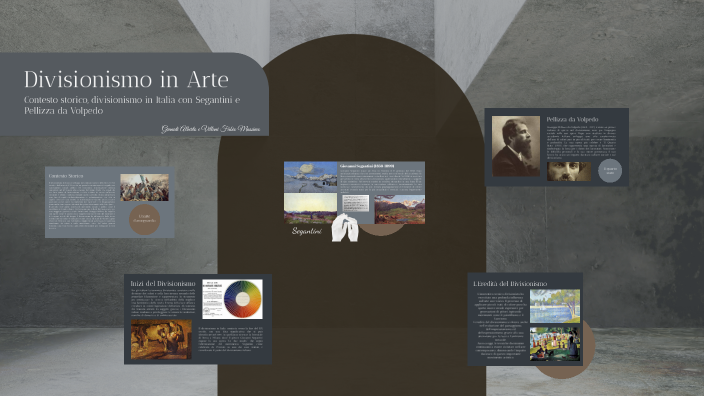The image size is (704, 396).
Task: Select the biography paragraph in Segantini panel
Action: [x=381, y=181]
